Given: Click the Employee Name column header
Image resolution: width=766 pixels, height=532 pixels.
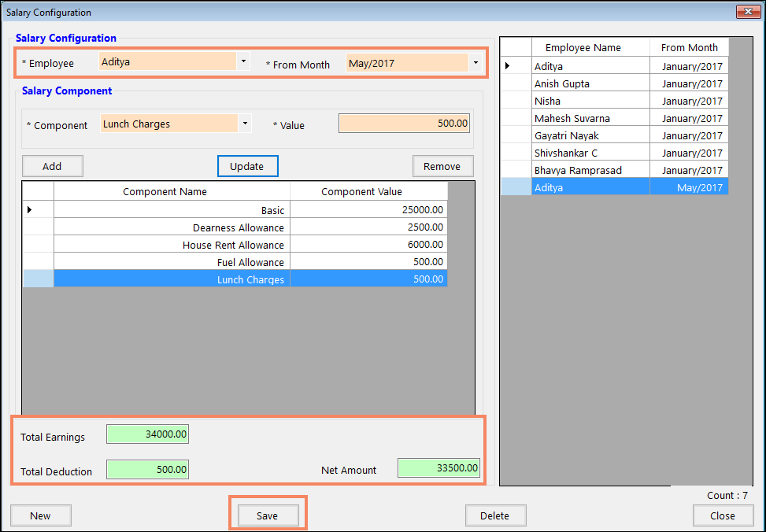Looking at the screenshot, I should click(590, 47).
